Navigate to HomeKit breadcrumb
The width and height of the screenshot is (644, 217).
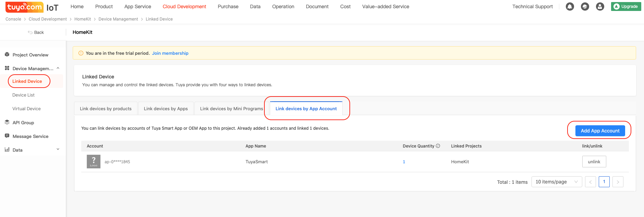pos(83,19)
